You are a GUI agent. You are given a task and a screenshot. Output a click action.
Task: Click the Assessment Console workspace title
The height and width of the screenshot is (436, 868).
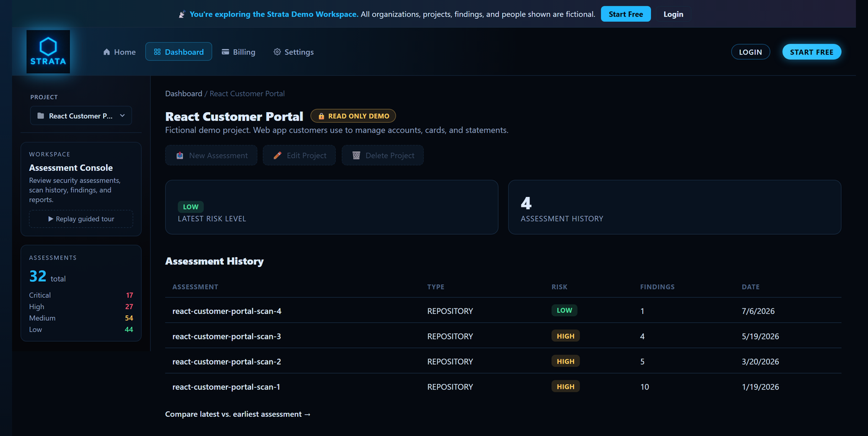71,168
